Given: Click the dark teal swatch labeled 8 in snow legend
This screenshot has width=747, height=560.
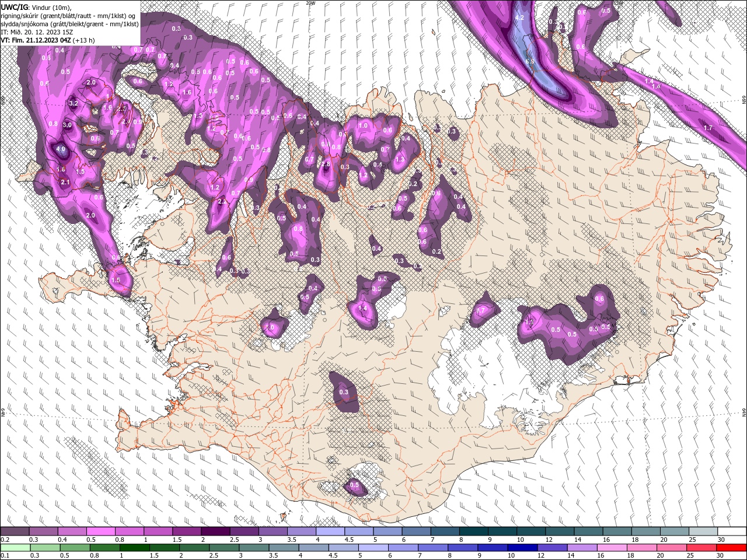Looking at the screenshot, I should (473, 531).
